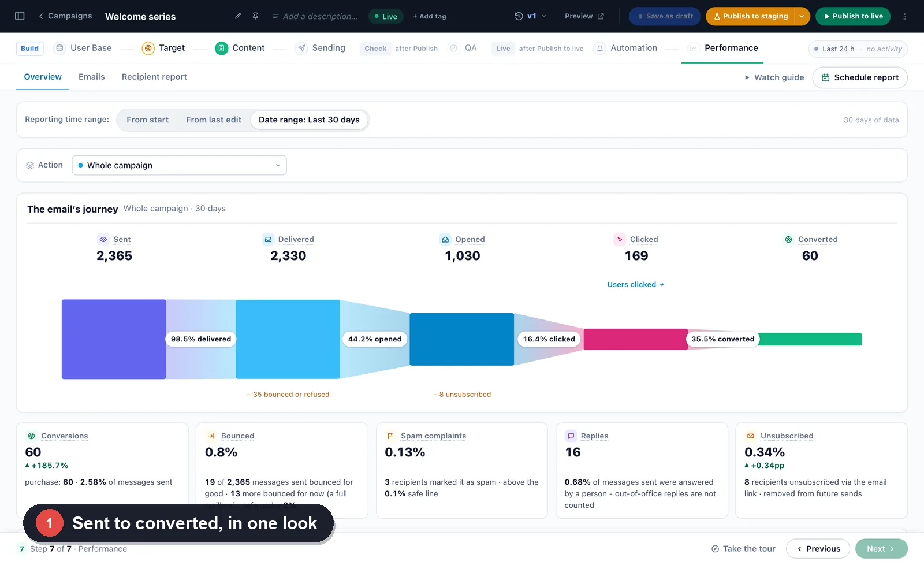Open the User Base step
This screenshot has width=924, height=565.
point(83,48)
